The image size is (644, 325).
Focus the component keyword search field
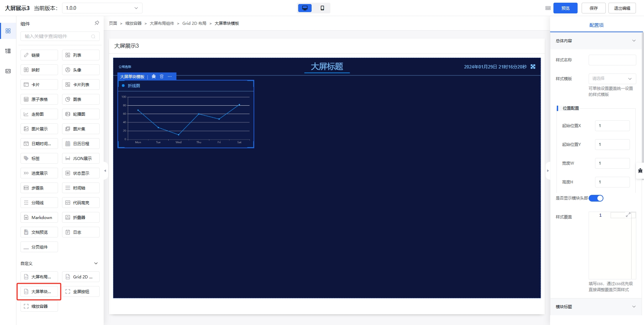point(60,36)
